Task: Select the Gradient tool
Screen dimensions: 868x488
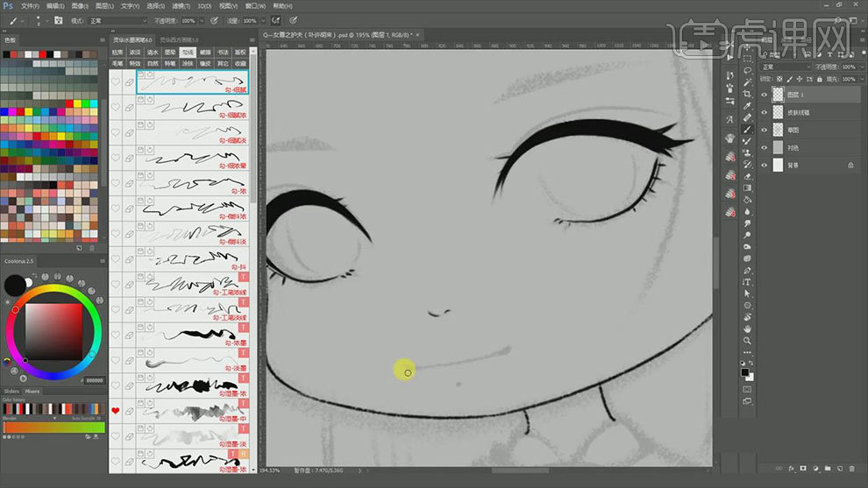Action: [747, 188]
